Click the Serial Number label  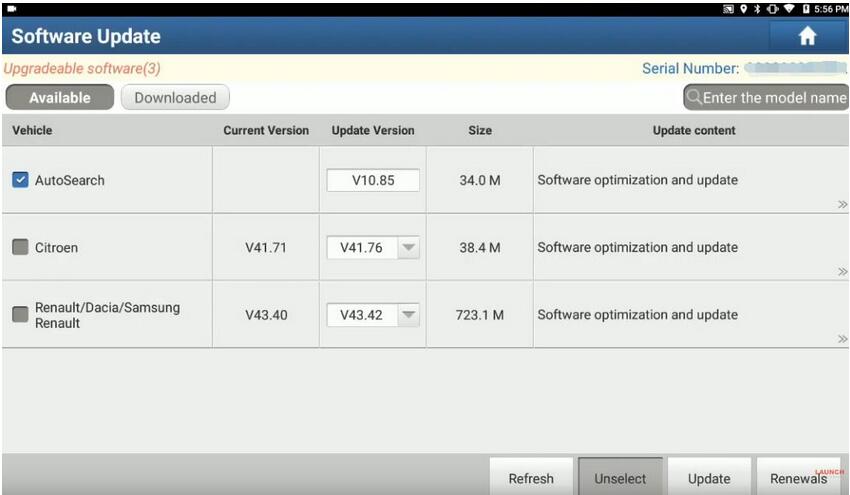(x=690, y=69)
